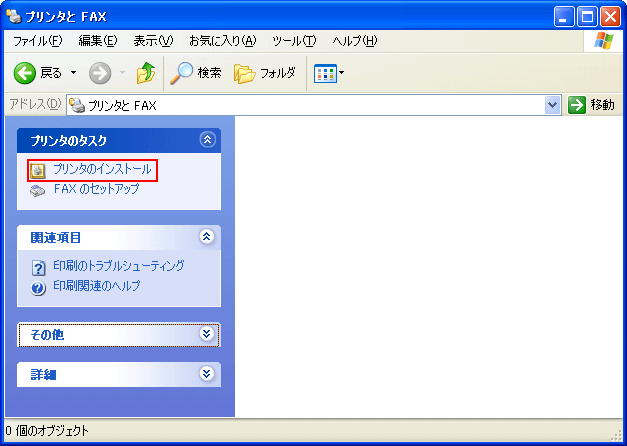The image size is (627, 446).
Task: Expand the その他 panel chevron
Action: pyautogui.click(x=207, y=334)
